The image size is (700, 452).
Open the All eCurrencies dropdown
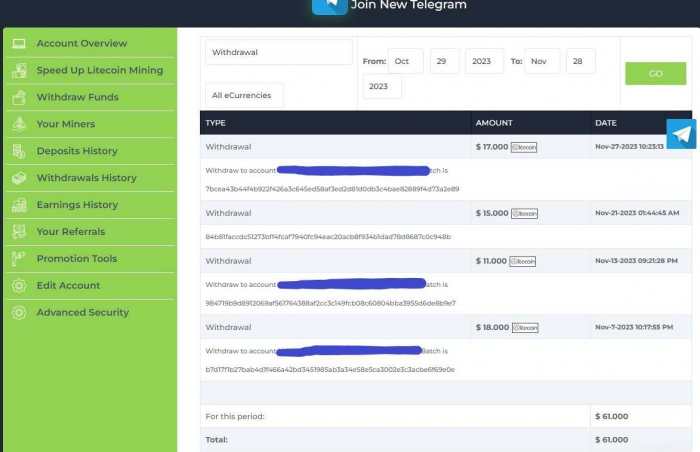pos(244,96)
